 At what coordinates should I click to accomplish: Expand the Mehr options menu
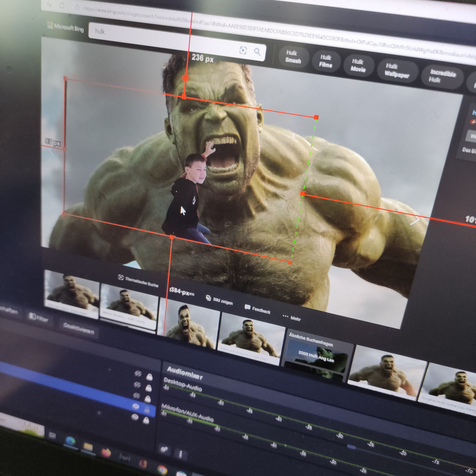pyautogui.click(x=292, y=318)
